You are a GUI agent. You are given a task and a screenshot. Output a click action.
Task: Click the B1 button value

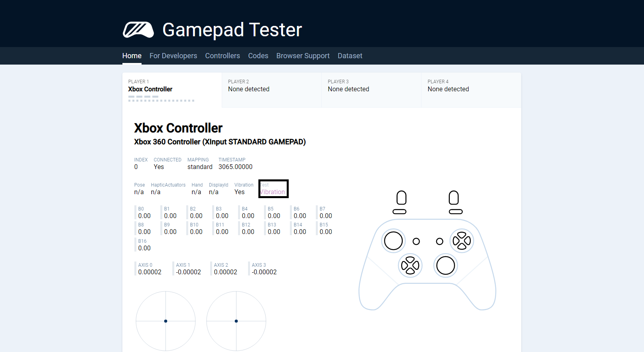coord(170,216)
